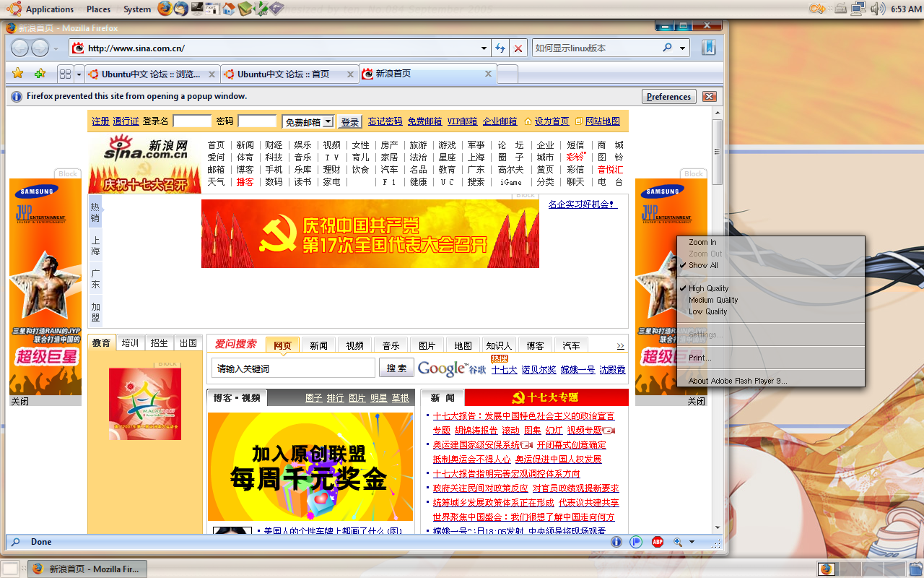Click the blue P status bar icon
924x578 pixels.
pos(636,542)
